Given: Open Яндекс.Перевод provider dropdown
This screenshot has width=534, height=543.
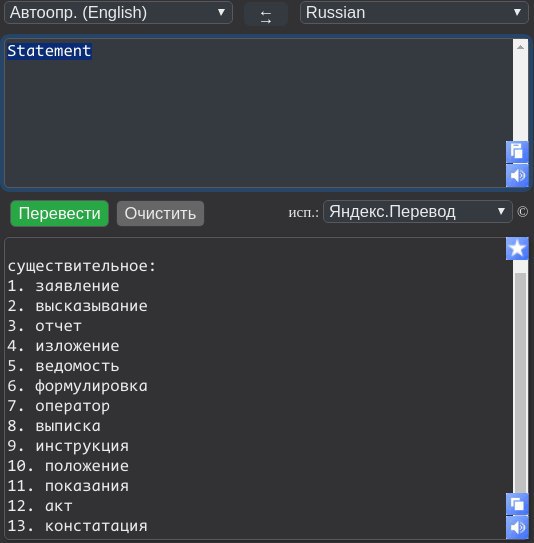Looking at the screenshot, I should tap(417, 212).
